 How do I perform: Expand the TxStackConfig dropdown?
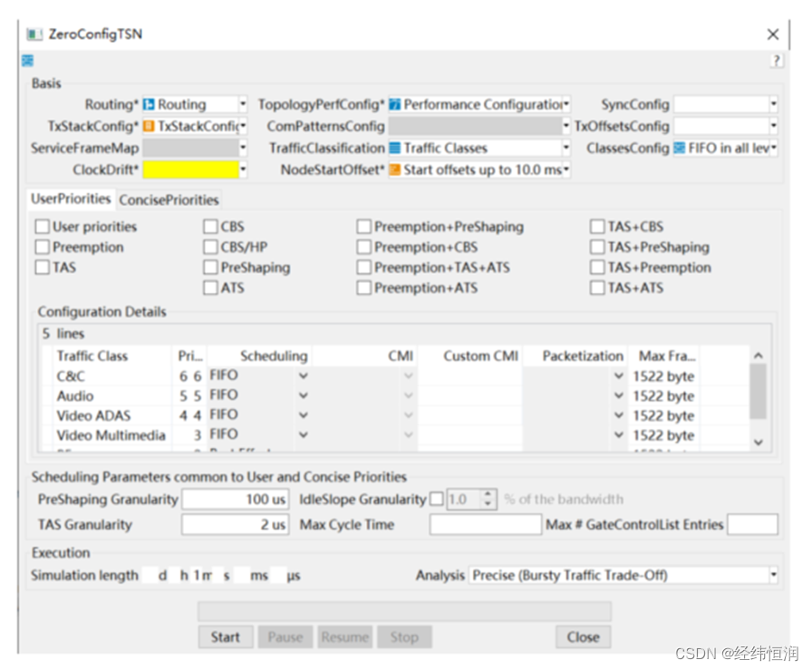243,126
